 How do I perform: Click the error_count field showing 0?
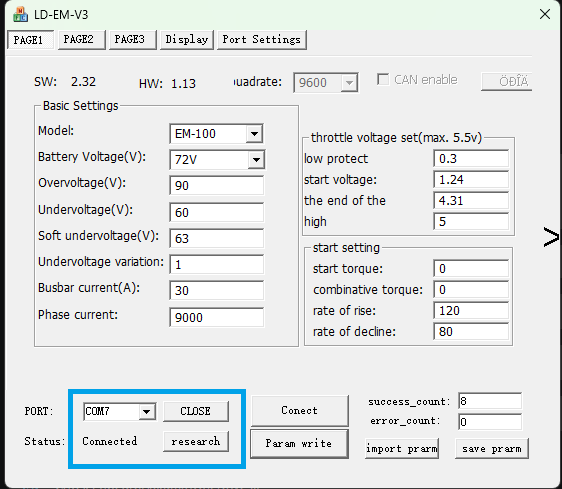(490, 422)
